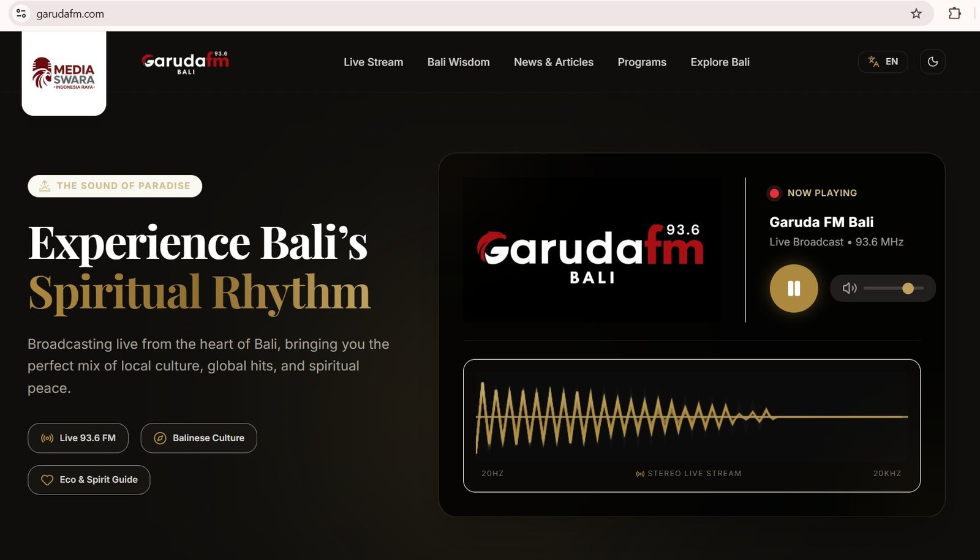Image resolution: width=980 pixels, height=560 pixels.
Task: Click the red Now Playing indicator
Action: (774, 193)
